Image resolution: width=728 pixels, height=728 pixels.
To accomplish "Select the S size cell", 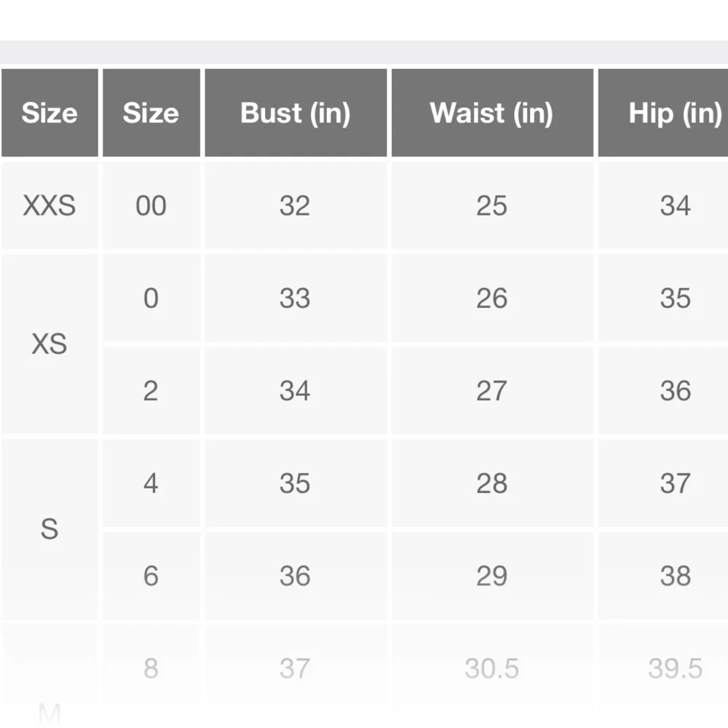I will (x=49, y=529).
